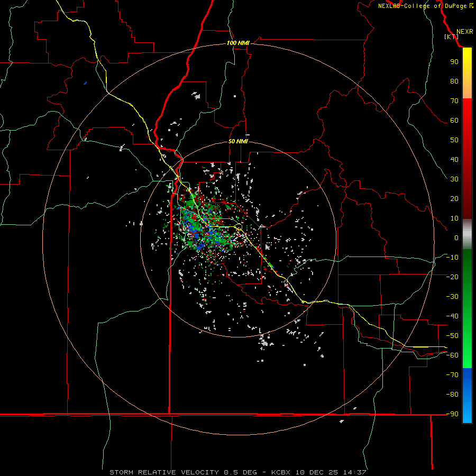Click the "[KT]" units label

tap(452, 36)
